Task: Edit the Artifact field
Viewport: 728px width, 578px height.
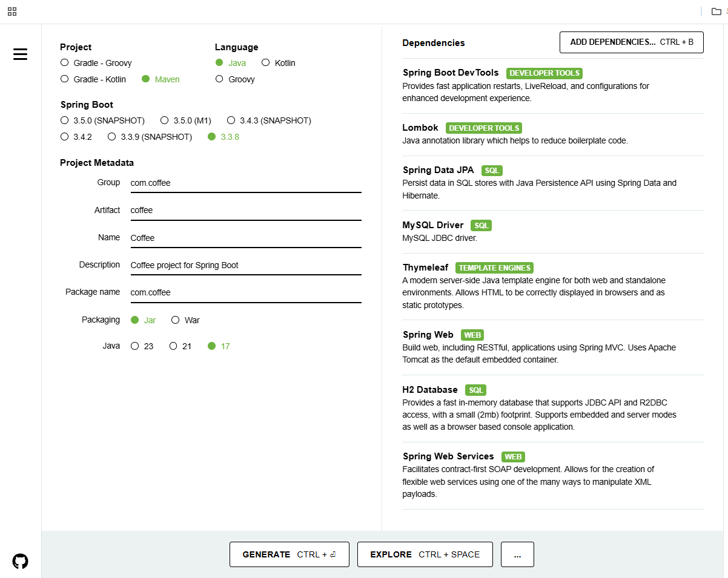Action: 246,210
